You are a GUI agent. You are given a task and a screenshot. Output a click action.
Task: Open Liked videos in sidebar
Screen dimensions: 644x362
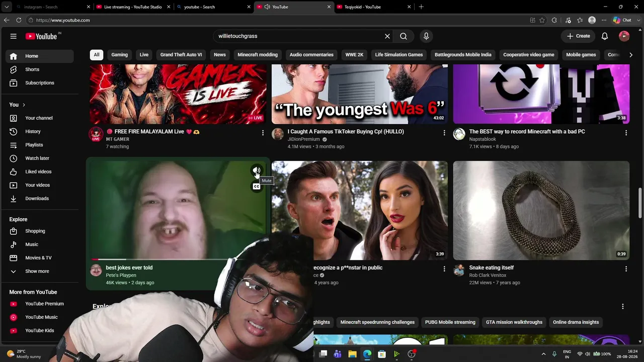pos(38,172)
